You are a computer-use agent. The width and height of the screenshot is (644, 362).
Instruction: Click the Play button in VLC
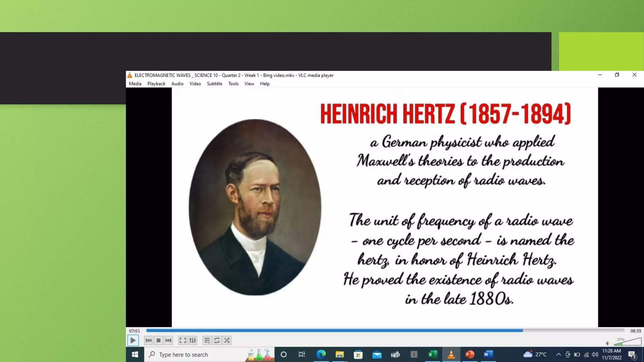pyautogui.click(x=133, y=340)
